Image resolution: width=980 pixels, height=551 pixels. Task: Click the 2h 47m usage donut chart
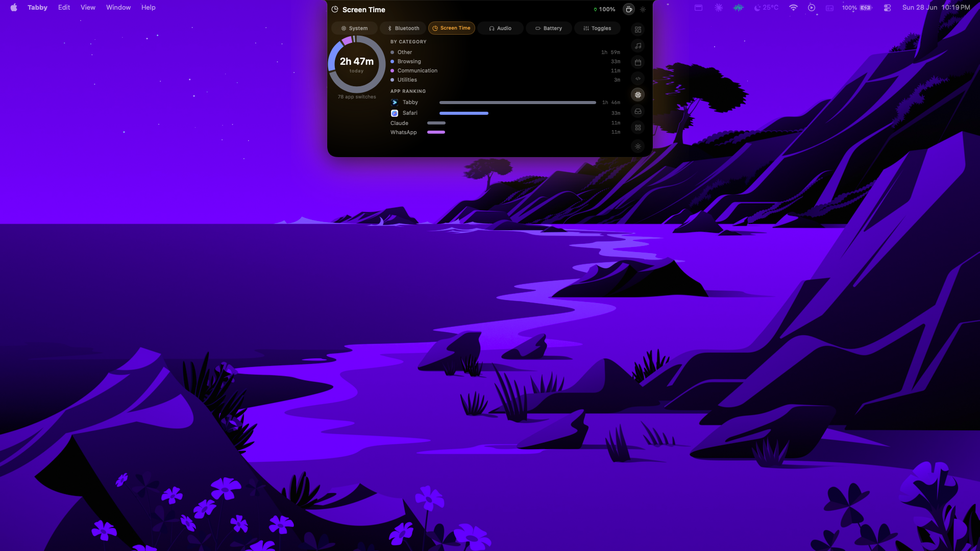357,64
